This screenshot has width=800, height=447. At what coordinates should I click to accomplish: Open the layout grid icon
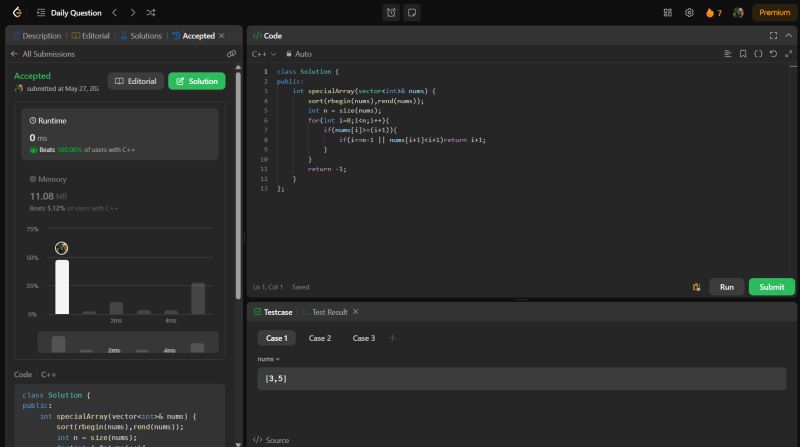click(x=668, y=13)
